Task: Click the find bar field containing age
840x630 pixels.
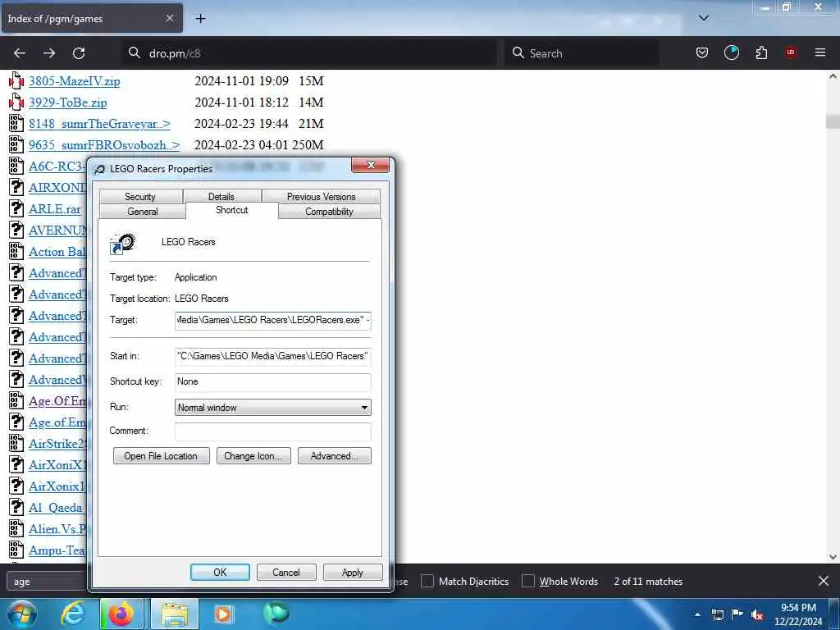Action: (47, 582)
